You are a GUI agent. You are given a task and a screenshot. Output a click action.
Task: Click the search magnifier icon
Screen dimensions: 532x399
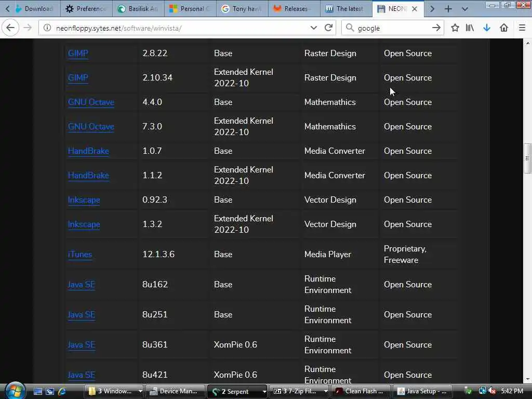click(x=350, y=28)
